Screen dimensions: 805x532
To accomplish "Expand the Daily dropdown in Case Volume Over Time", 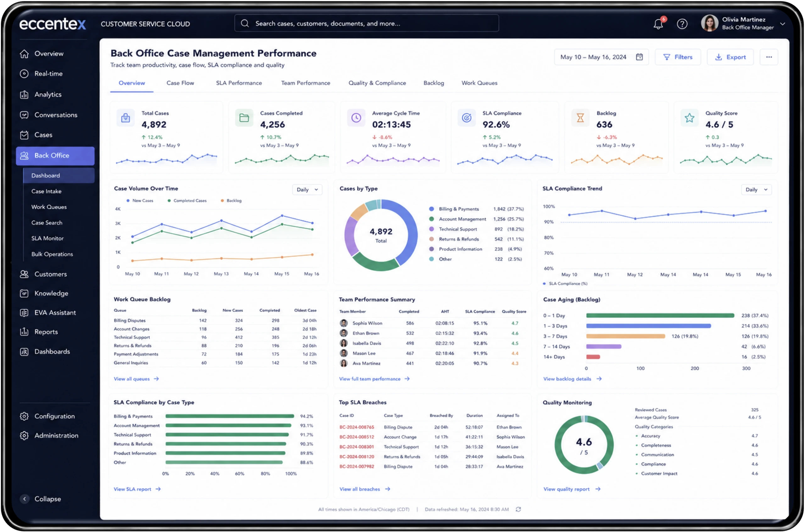I will [307, 190].
